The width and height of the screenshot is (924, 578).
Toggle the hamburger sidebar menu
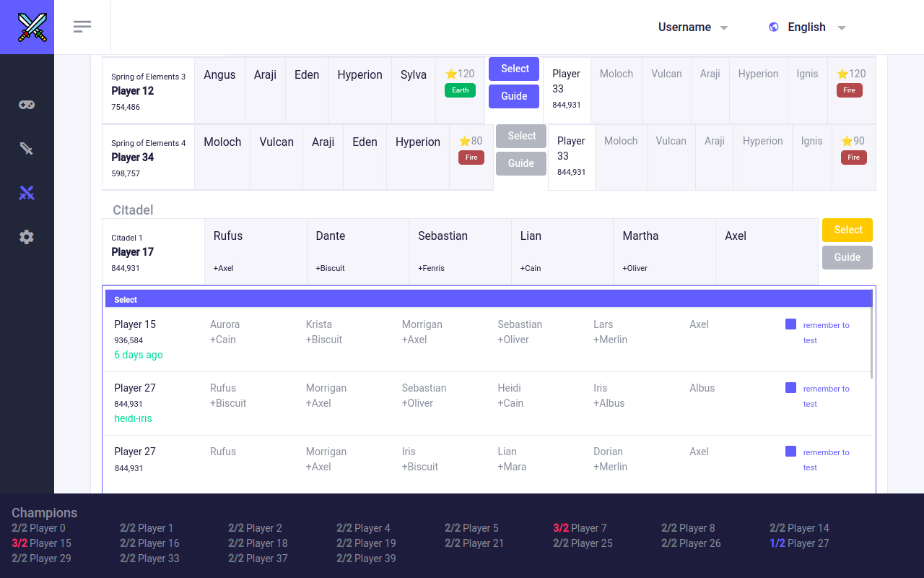tap(82, 27)
